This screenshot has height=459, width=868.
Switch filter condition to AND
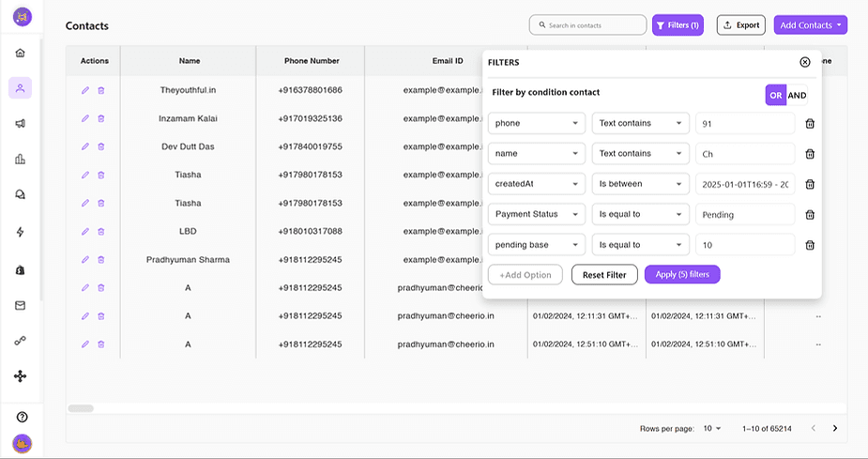pos(797,95)
